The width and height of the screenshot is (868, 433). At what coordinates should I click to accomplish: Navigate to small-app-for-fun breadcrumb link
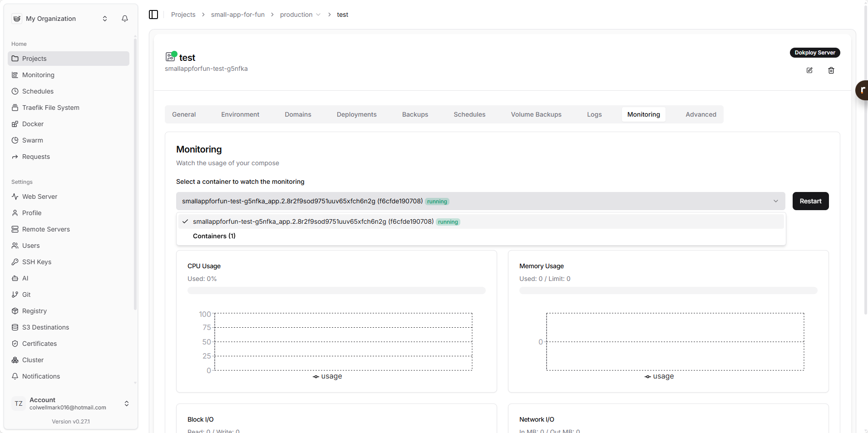(x=237, y=15)
